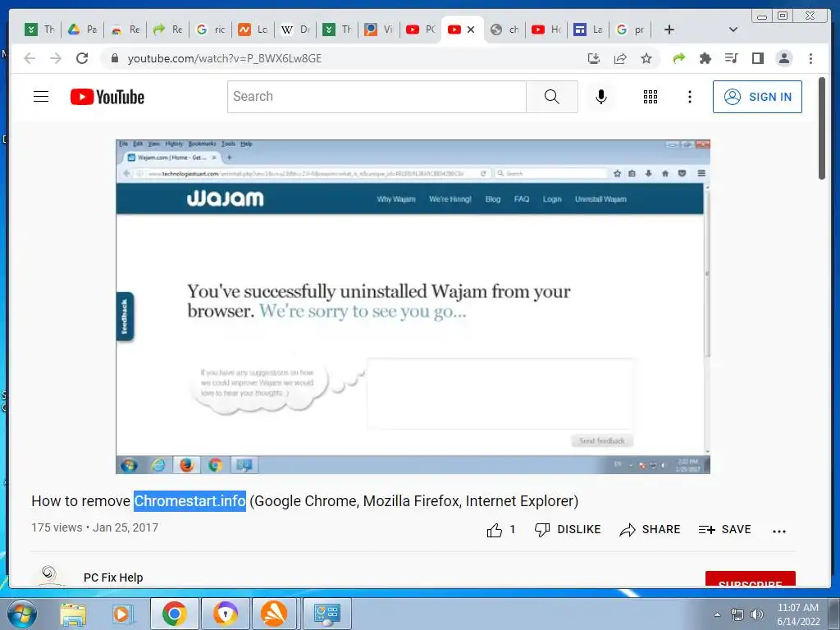Viewport: 840px width, 630px height.
Task: Switch to the 'Lo' orange tab
Action: click(x=253, y=30)
